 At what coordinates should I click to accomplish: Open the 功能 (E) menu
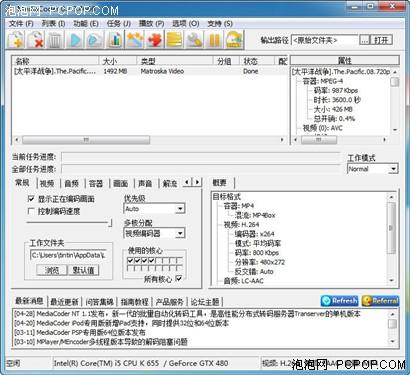[x=86, y=24]
